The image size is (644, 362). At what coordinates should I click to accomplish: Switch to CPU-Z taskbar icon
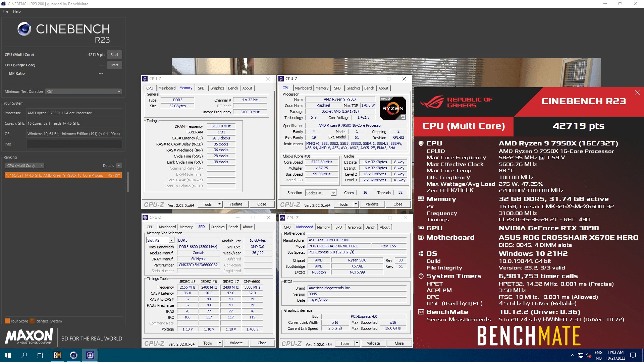90,355
